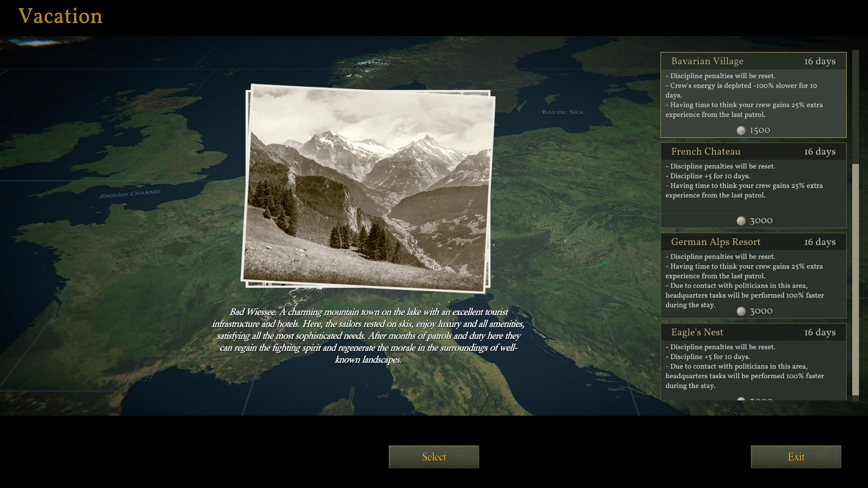This screenshot has height=488, width=868.
Task: Pick the German Alps Resort title
Action: pyautogui.click(x=715, y=242)
